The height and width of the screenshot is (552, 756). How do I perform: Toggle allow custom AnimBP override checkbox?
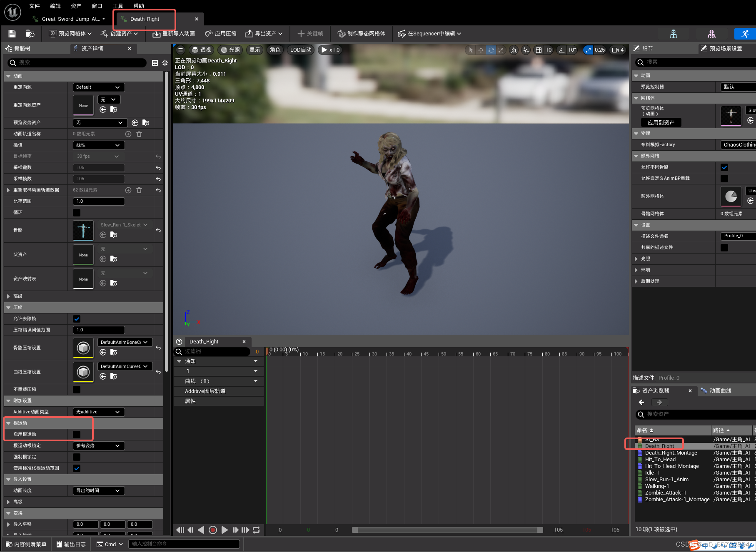(724, 179)
